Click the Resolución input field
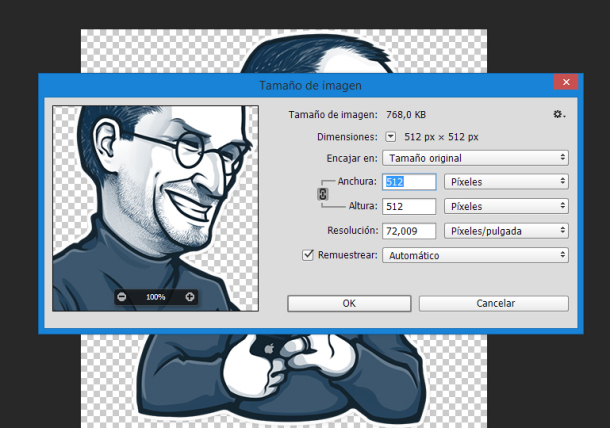The width and height of the screenshot is (610, 428). [409, 231]
